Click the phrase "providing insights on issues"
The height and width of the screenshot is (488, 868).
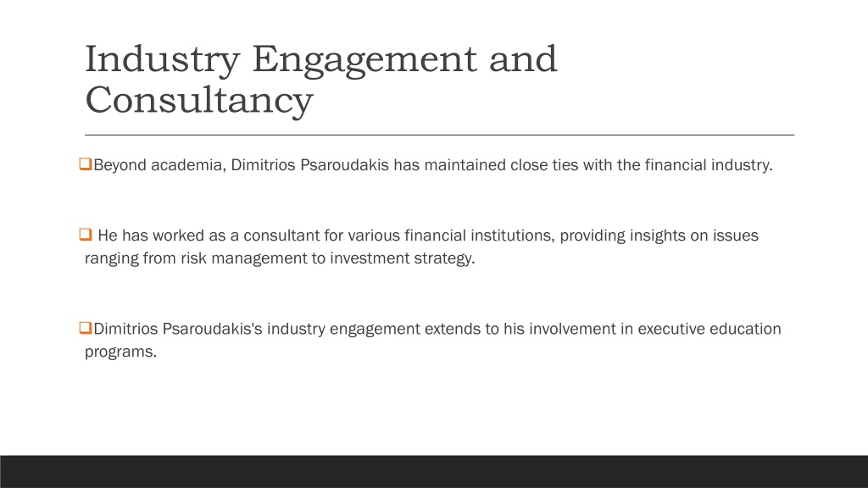[x=659, y=236]
